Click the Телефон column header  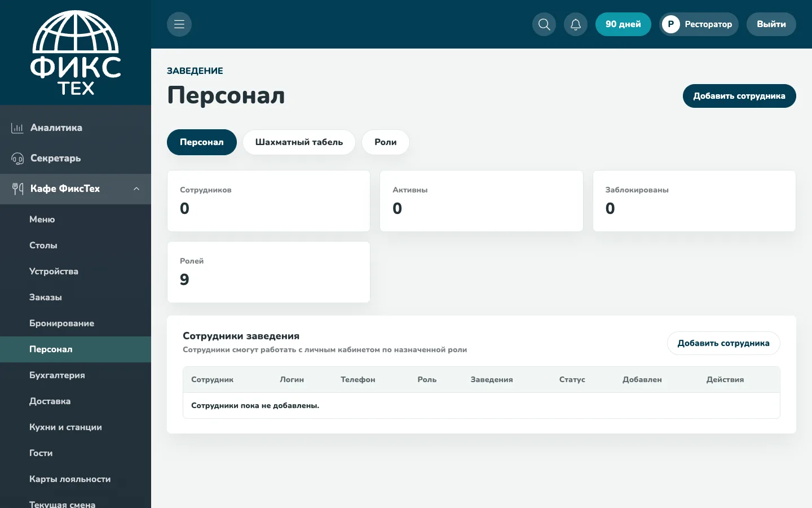[358, 380]
